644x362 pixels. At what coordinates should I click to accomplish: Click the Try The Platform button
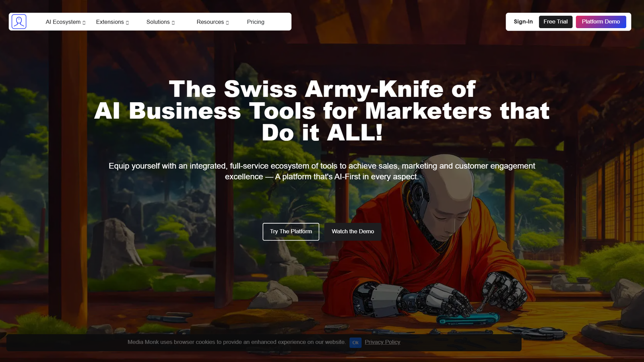(x=291, y=232)
